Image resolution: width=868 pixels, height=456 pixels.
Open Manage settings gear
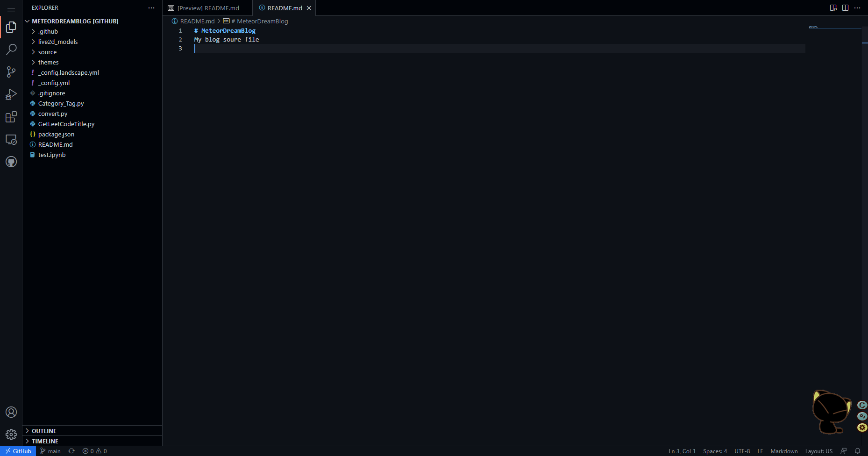tap(11, 435)
